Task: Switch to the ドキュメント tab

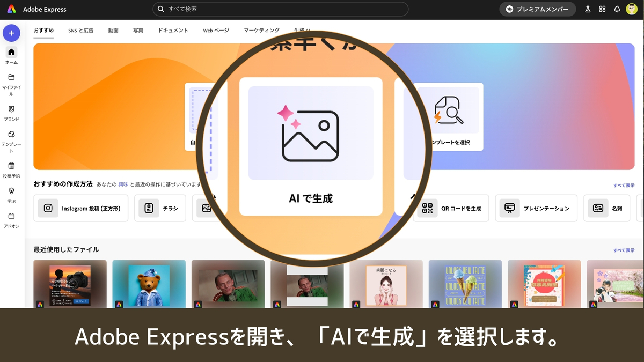Action: point(173,31)
